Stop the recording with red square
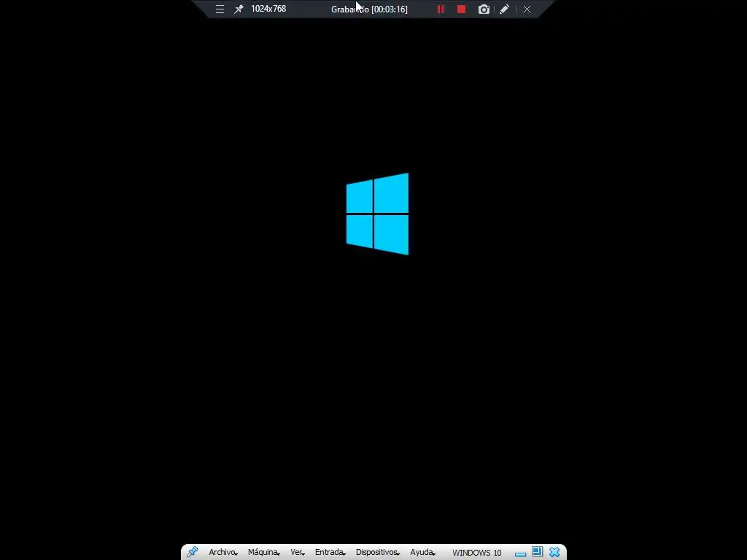 coord(461,9)
